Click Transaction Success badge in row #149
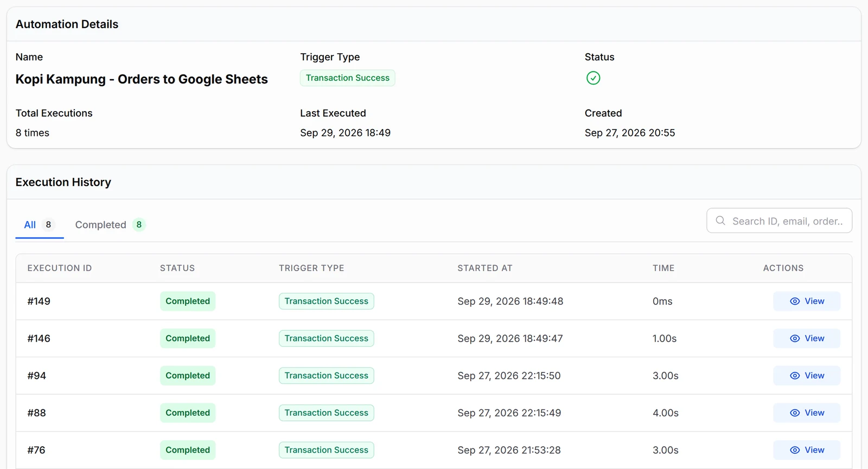Screen dimensions: 868x469 [x=327, y=301]
